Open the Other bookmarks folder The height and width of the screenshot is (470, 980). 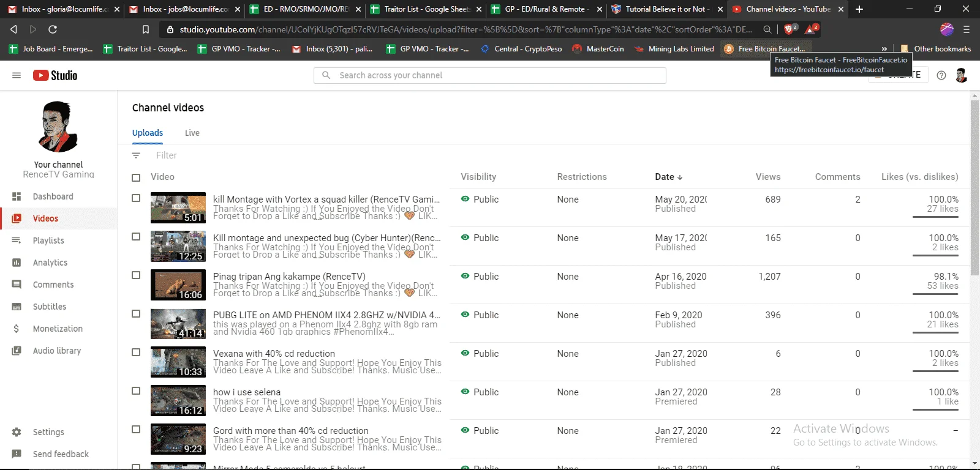click(x=936, y=49)
